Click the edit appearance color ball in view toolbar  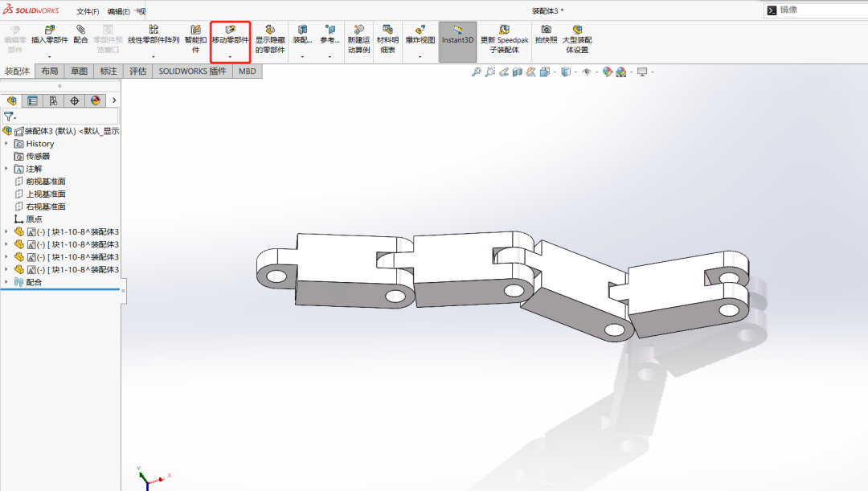(x=608, y=72)
